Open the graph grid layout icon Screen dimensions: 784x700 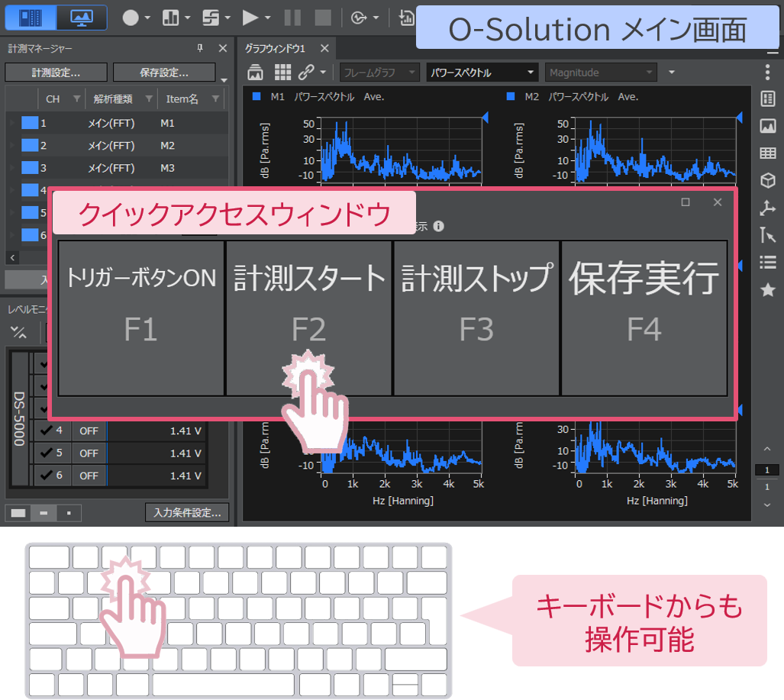pos(282,72)
